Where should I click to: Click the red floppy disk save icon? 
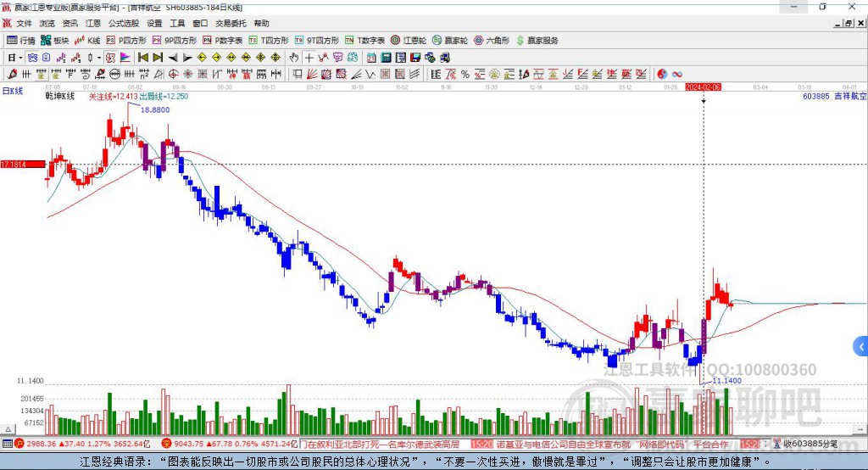tap(415, 58)
